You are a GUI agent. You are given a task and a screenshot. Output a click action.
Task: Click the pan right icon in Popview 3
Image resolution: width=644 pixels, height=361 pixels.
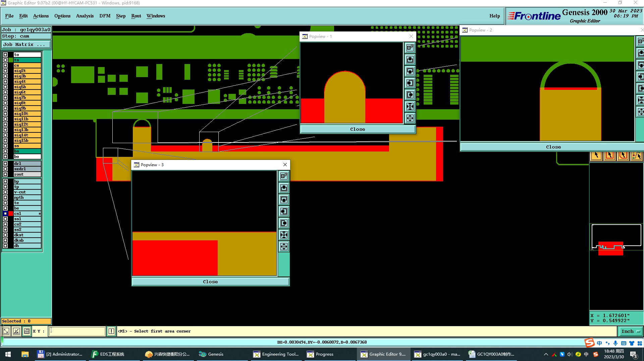click(x=284, y=223)
